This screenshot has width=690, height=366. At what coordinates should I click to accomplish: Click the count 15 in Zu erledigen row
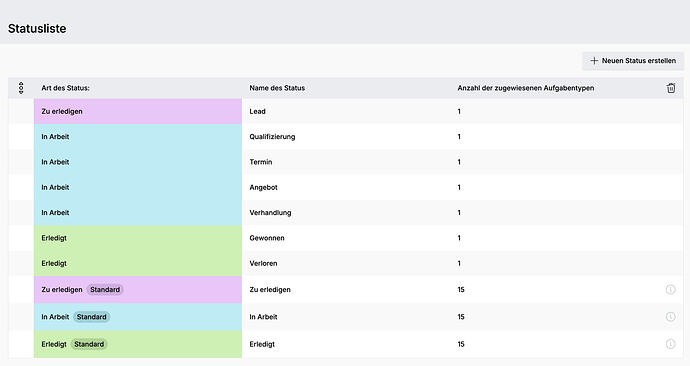461,289
